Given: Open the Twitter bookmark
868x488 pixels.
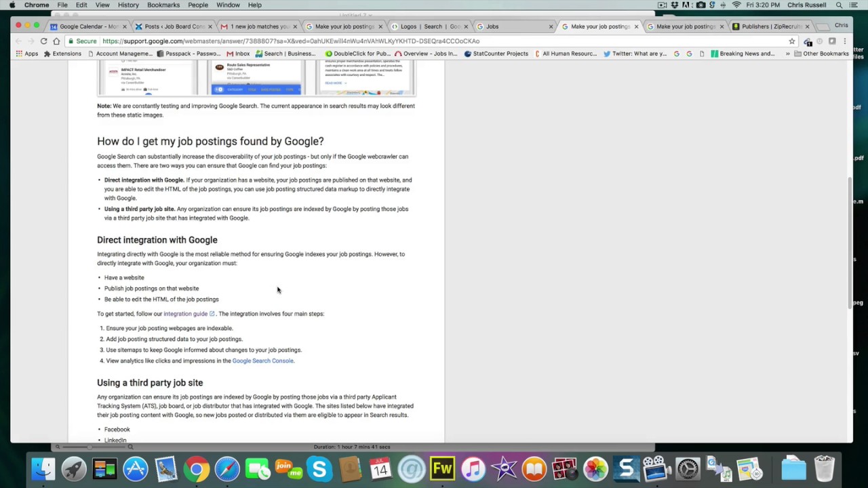Looking at the screenshot, I should 635,54.
